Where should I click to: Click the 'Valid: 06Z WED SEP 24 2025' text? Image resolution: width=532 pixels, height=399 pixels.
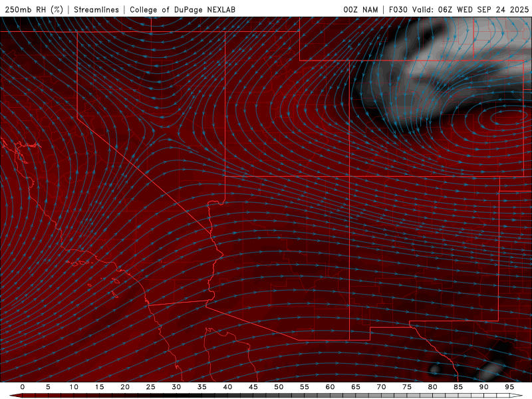[471, 9]
